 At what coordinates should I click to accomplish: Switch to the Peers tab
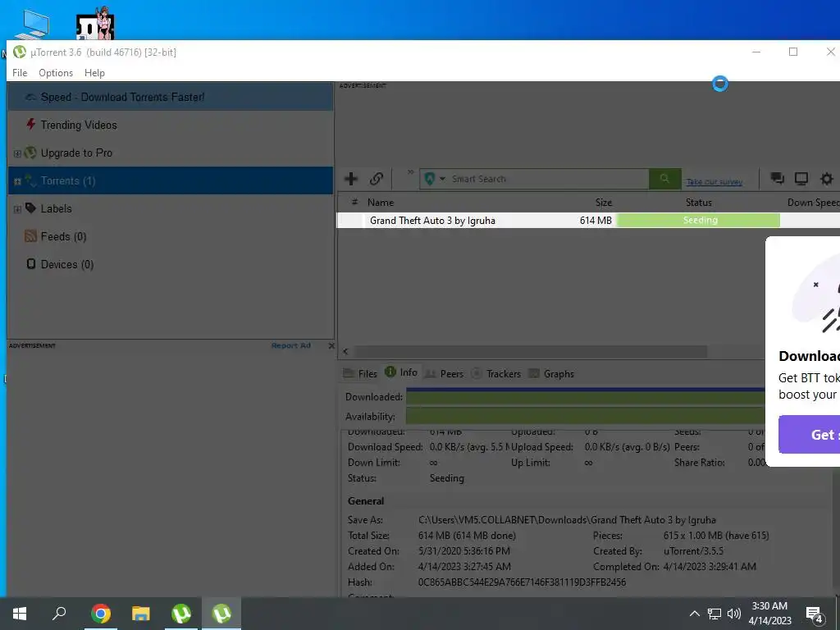pos(444,373)
